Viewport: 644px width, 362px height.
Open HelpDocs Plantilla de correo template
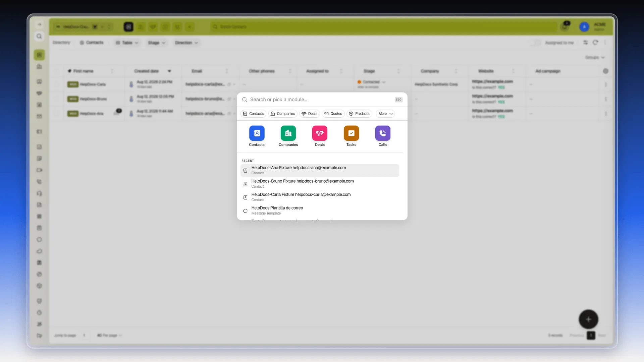[320, 210]
